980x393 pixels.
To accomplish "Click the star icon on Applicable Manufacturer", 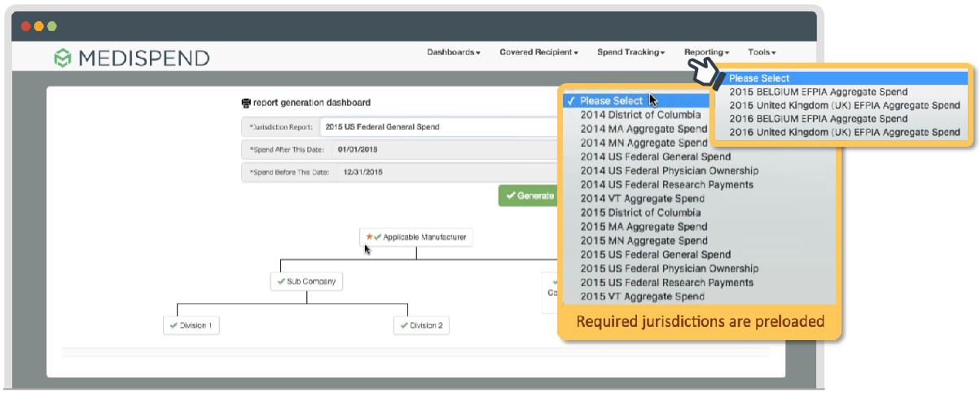I will (x=369, y=237).
